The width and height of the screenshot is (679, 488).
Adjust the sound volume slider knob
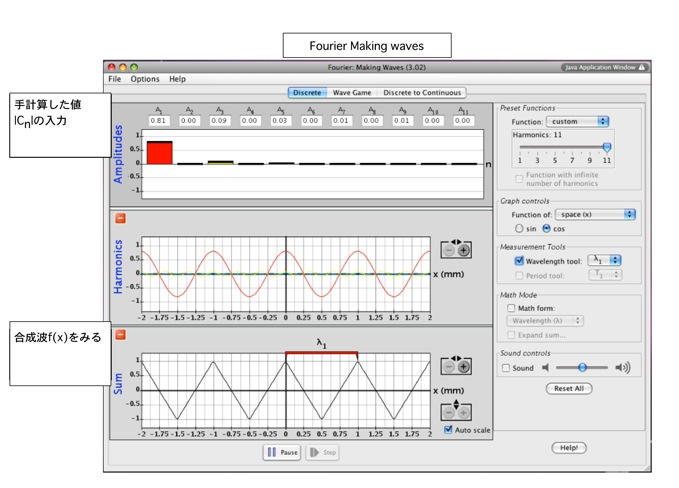pyautogui.click(x=582, y=368)
